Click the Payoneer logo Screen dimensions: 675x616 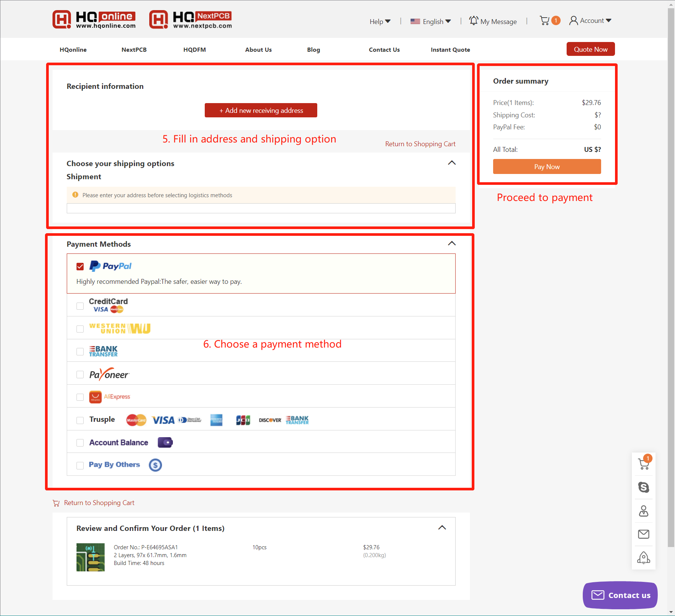109,374
